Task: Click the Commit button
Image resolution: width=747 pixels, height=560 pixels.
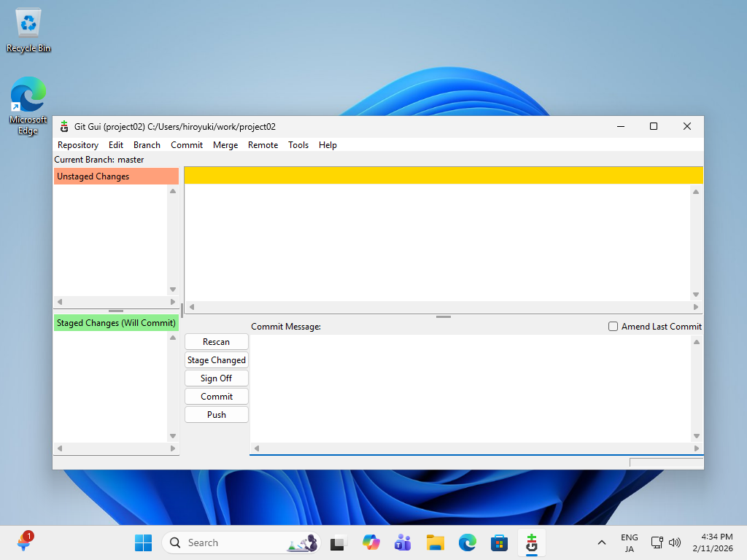Action: point(216,396)
